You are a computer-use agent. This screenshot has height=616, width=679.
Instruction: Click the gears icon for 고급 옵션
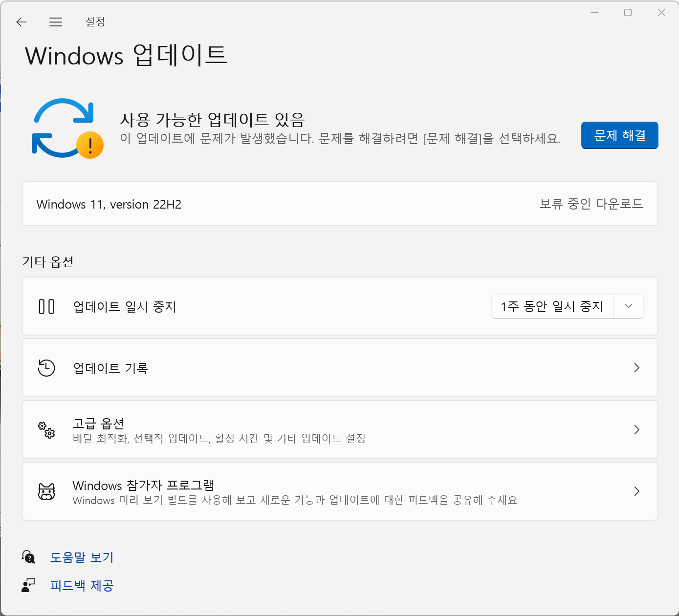point(46,430)
